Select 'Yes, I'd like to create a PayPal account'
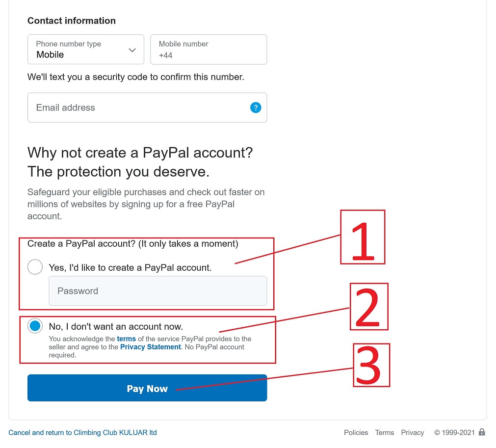The width and height of the screenshot is (496, 448). click(x=35, y=267)
